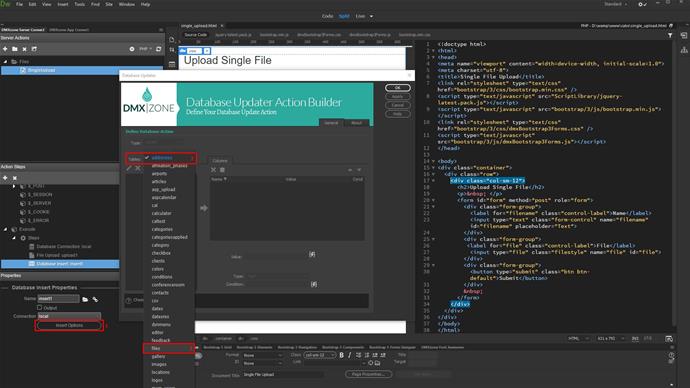This screenshot has height=388, width=690.
Task: Switch to Split view
Action: tap(344, 16)
